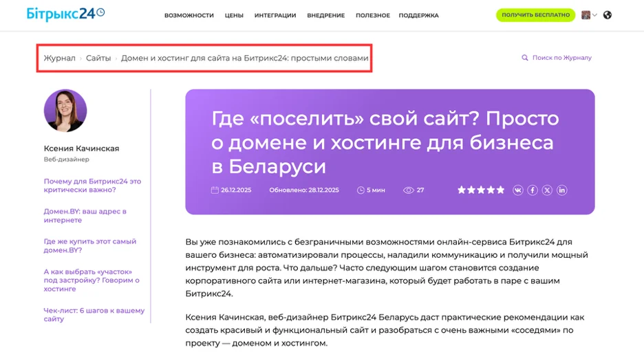Open Ксения Качинская author photo
The height and width of the screenshot is (363, 644).
(x=65, y=111)
